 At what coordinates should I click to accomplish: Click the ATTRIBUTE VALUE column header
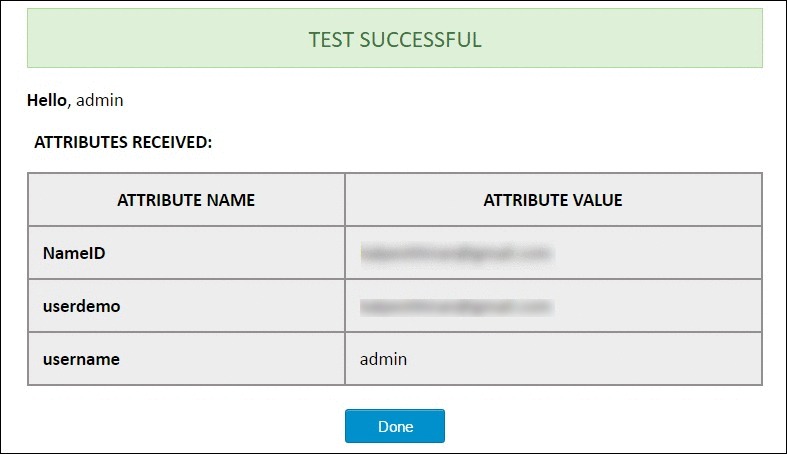(553, 200)
